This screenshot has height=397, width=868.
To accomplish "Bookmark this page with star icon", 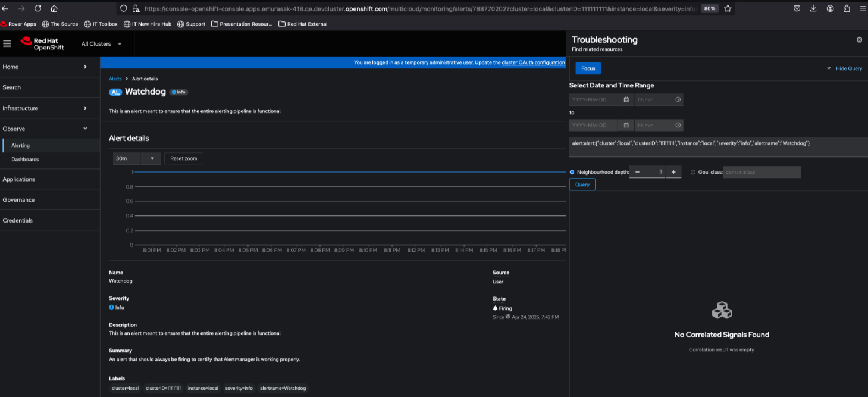I will pyautogui.click(x=728, y=8).
